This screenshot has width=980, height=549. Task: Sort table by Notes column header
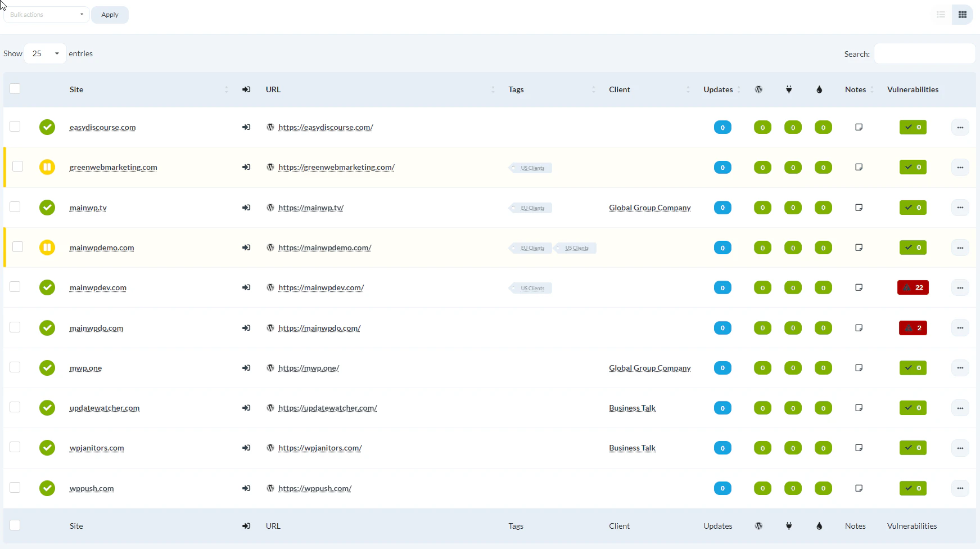coord(855,89)
